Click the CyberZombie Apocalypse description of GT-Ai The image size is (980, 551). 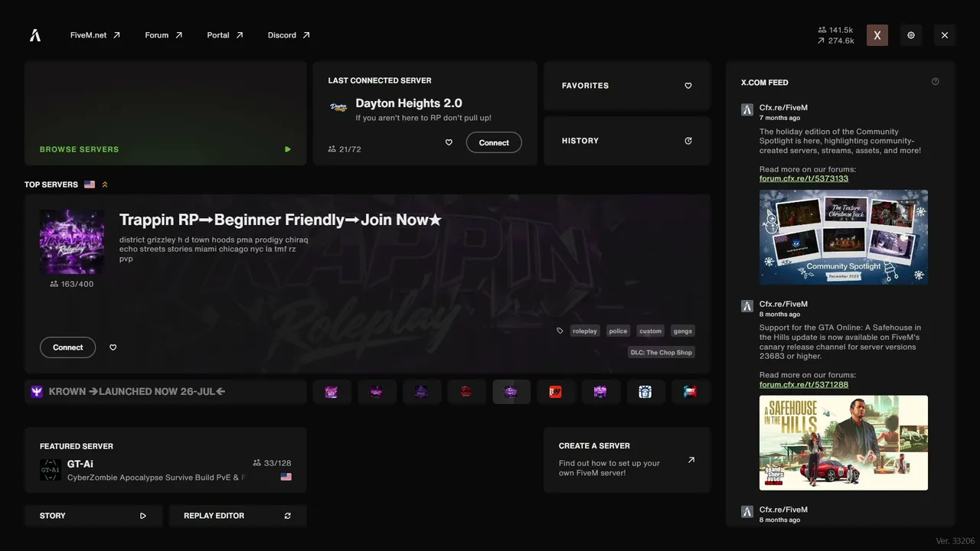point(156,478)
